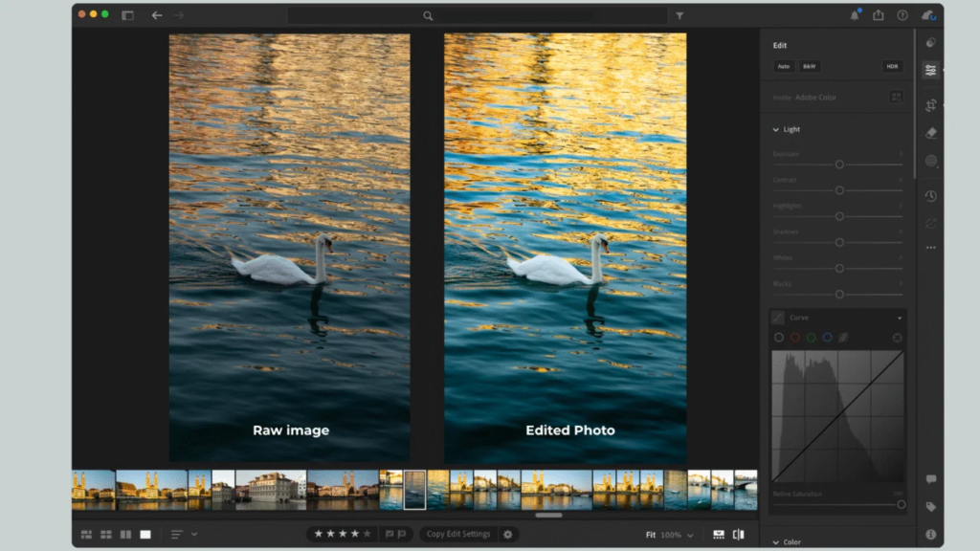The image size is (980, 551).
Task: Switch to single photo detail view
Action: point(145,534)
